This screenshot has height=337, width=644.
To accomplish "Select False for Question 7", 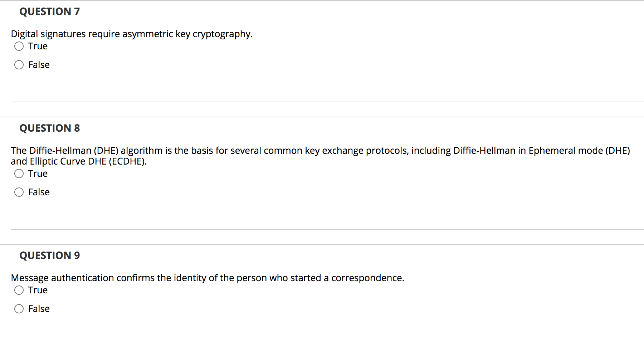I will click(x=19, y=65).
